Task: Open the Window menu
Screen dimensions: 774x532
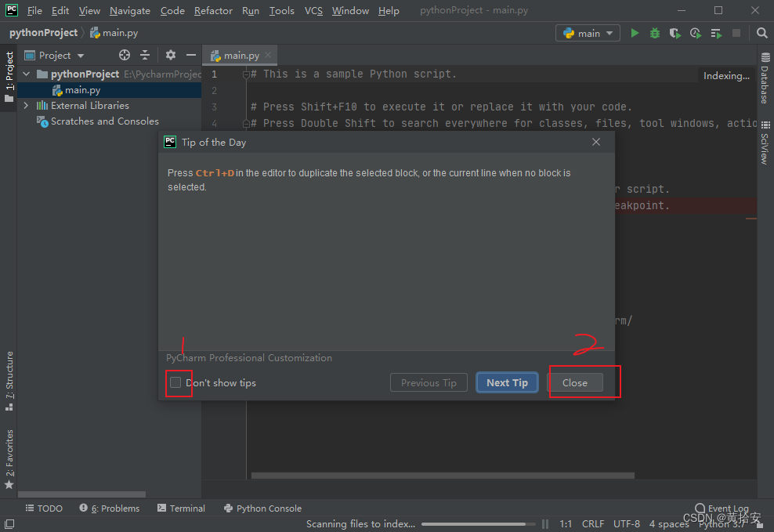Action: 350,10
